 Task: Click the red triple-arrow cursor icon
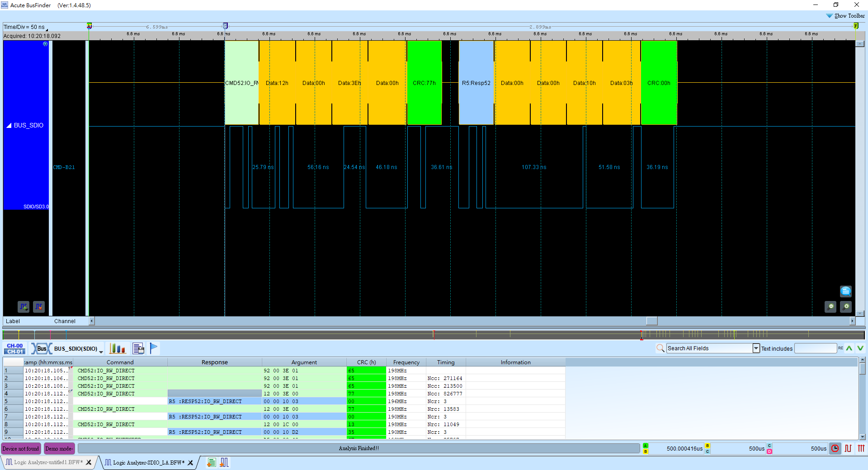(x=861, y=448)
